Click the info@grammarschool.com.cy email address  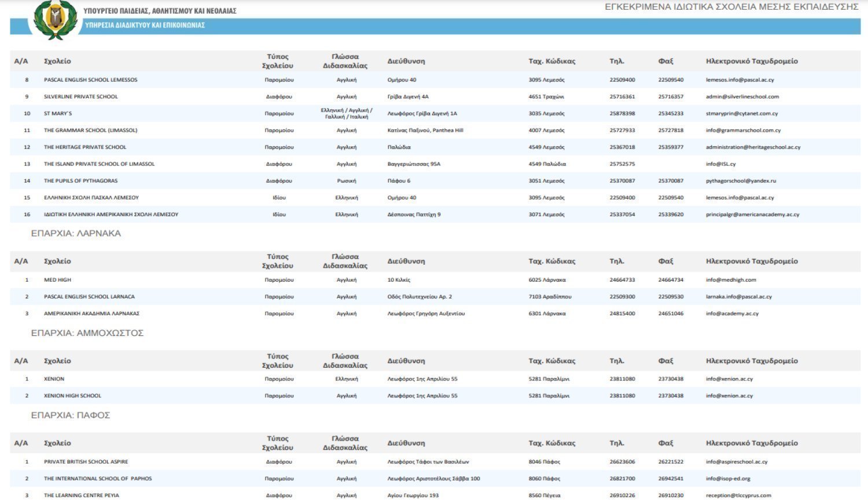pyautogui.click(x=744, y=130)
